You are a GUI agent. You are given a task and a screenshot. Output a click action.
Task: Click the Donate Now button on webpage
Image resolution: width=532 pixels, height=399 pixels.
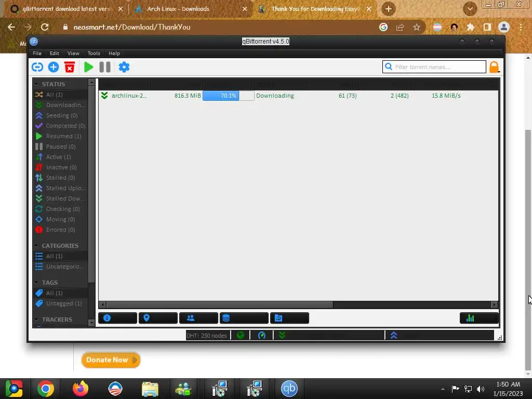111,360
